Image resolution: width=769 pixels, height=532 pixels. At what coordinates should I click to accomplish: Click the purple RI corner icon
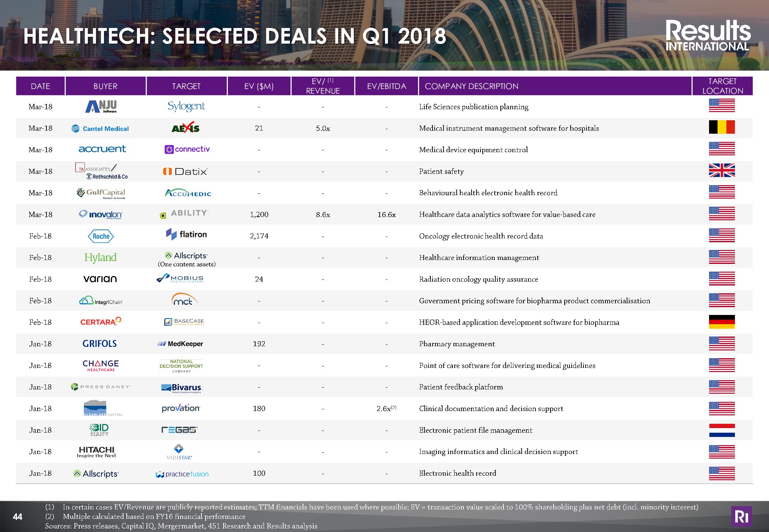(741, 516)
